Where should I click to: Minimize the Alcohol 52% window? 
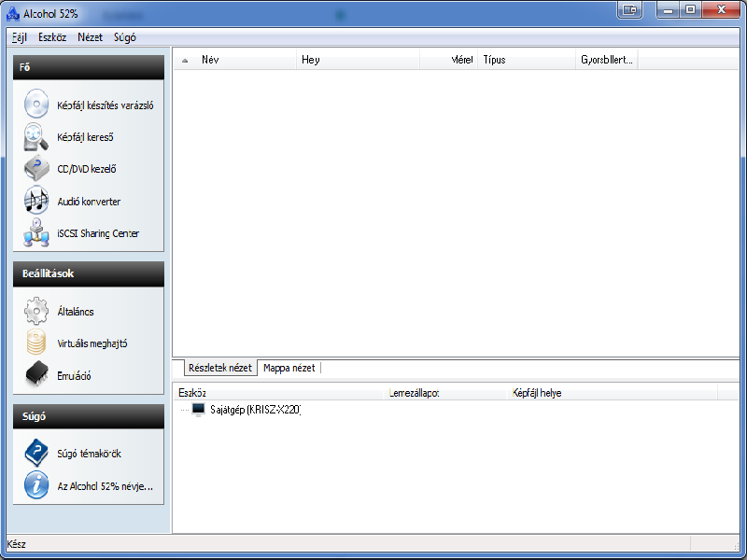point(668,9)
